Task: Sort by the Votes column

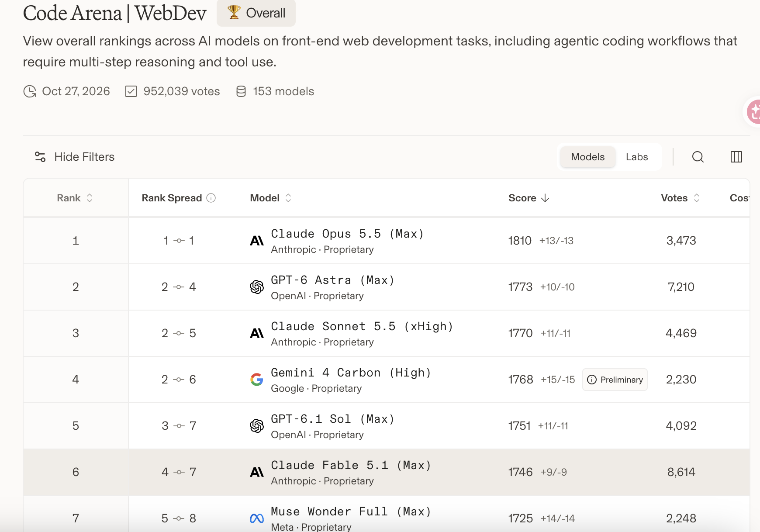Action: pyautogui.click(x=681, y=198)
